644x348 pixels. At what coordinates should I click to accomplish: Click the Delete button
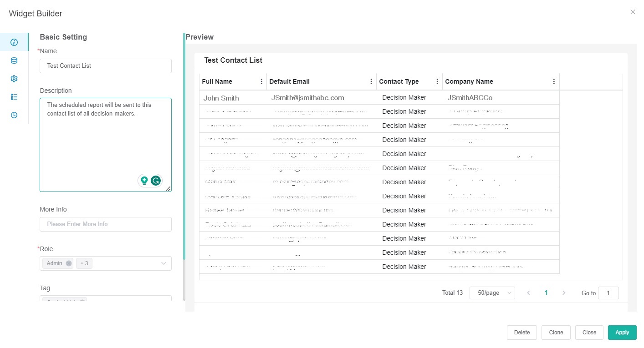pyautogui.click(x=521, y=333)
